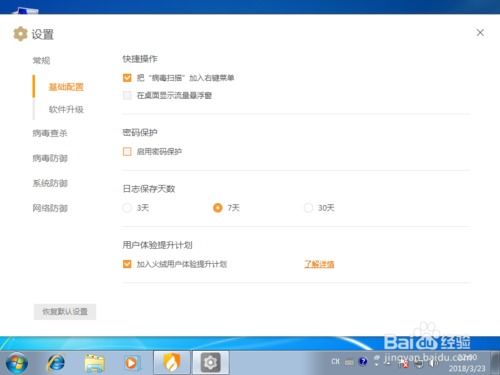Enable the 启用密码保护 checkbox
This screenshot has height=375, width=500.
127,152
